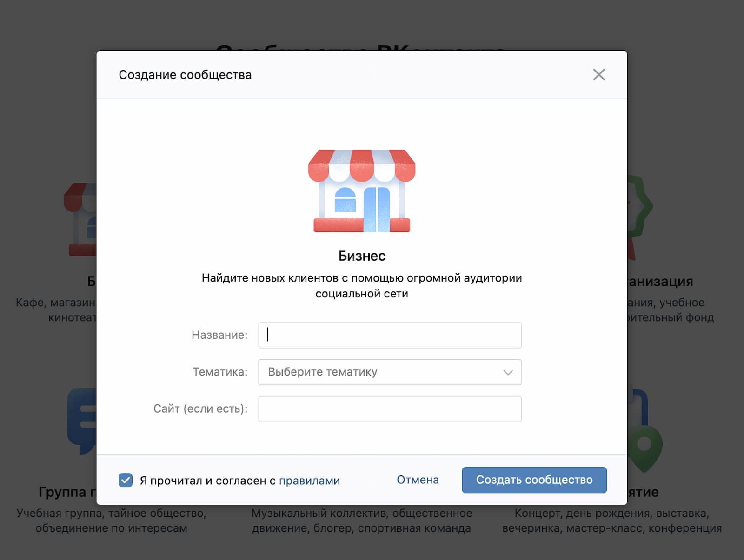Click the Создать сообщество button
Viewport: 744px width, 560px height.
534,480
